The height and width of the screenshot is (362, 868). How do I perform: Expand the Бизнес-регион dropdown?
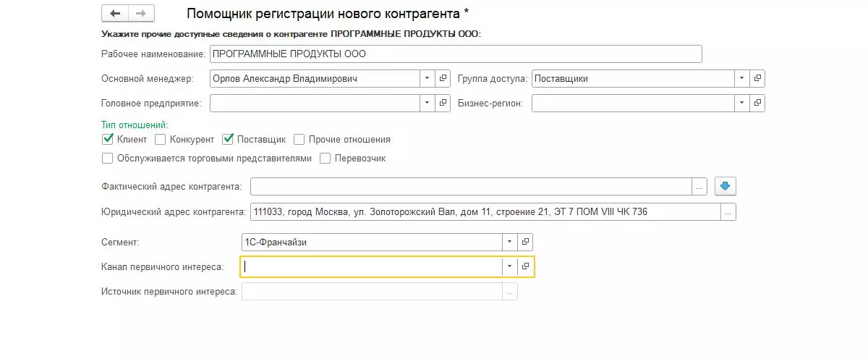(x=741, y=104)
